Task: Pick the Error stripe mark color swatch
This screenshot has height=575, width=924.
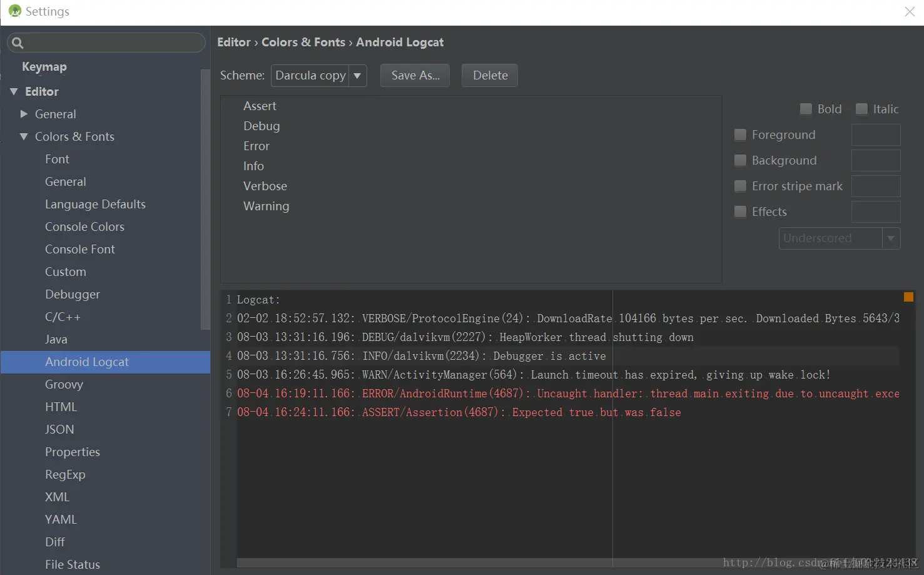Action: click(x=876, y=186)
